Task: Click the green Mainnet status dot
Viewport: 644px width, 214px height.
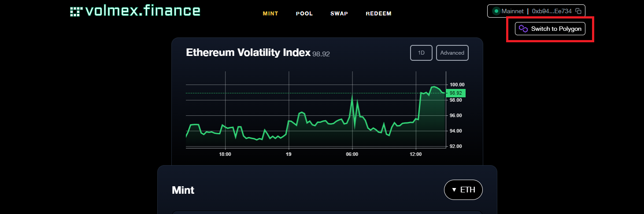Action: (496, 11)
